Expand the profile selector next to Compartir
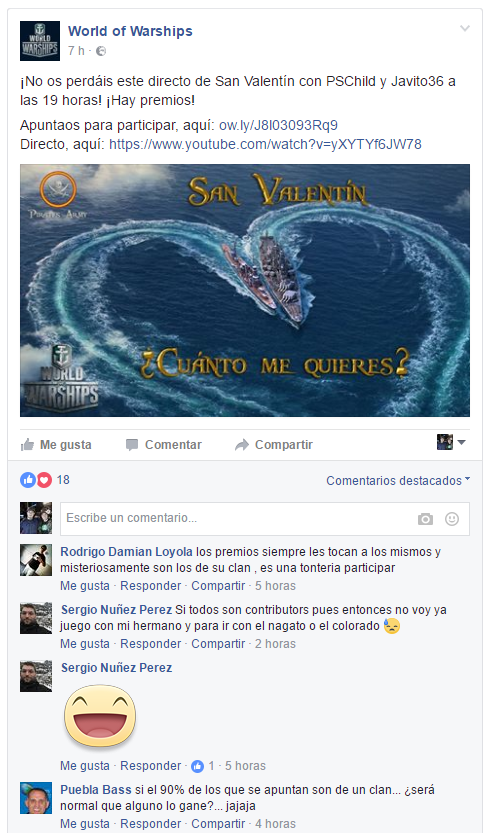 point(451,442)
